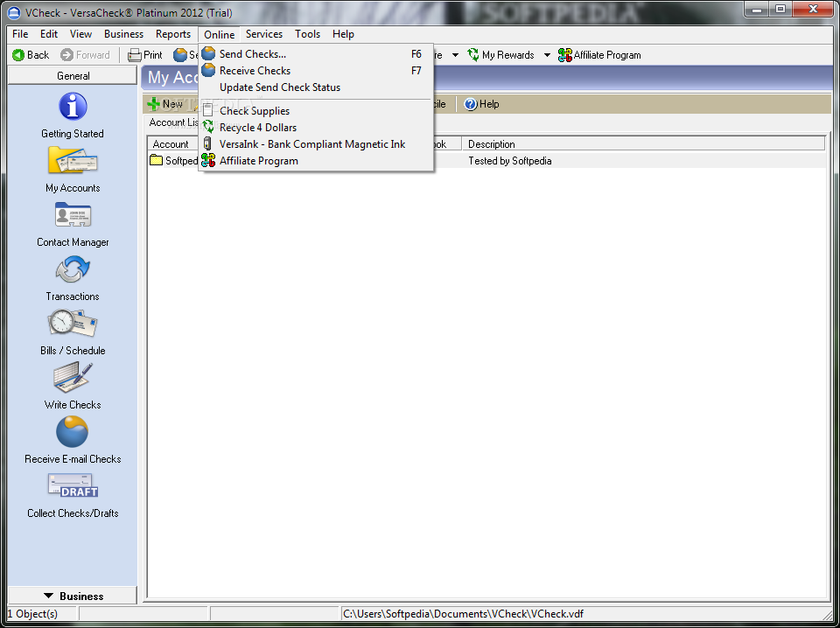Open the Receive E-mail Checks globe icon

click(x=73, y=432)
